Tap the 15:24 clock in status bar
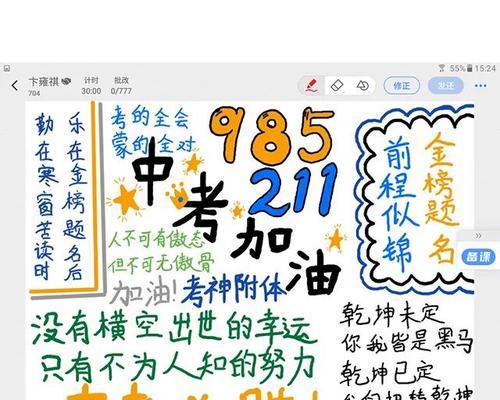Image resolution: width=500 pixels, height=400 pixels. [x=485, y=69]
